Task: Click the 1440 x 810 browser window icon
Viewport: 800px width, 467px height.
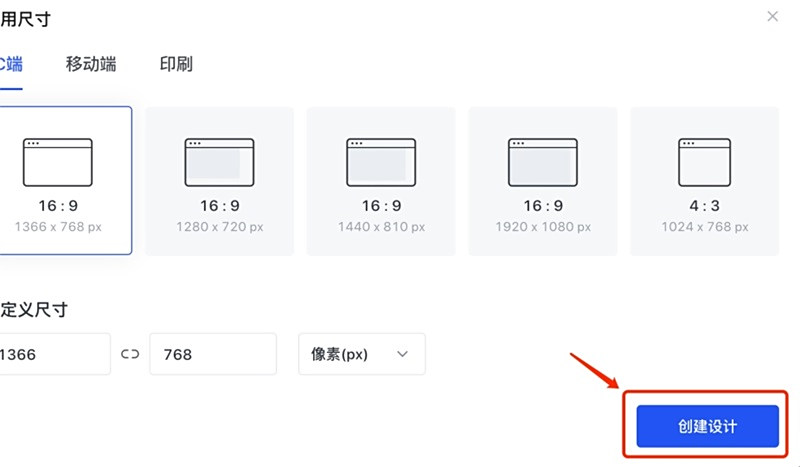Action: [381, 162]
